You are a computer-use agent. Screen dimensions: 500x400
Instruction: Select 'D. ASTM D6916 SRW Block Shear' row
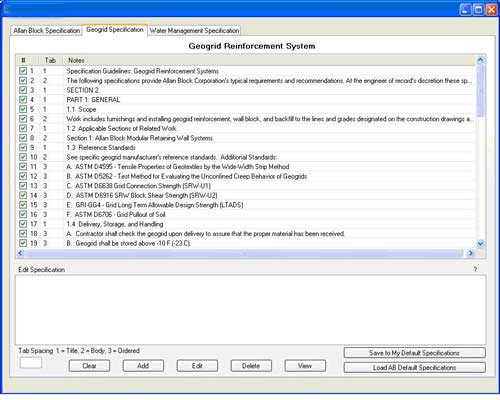pos(142,195)
